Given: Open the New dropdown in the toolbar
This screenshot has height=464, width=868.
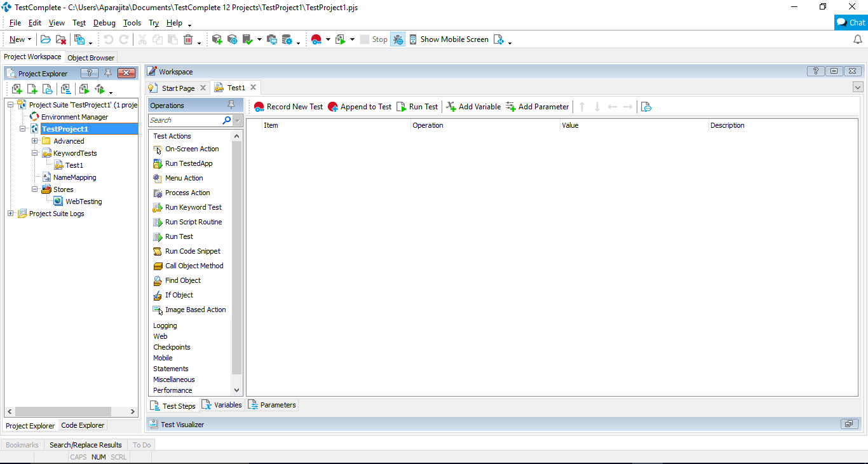Looking at the screenshot, I should pos(20,39).
